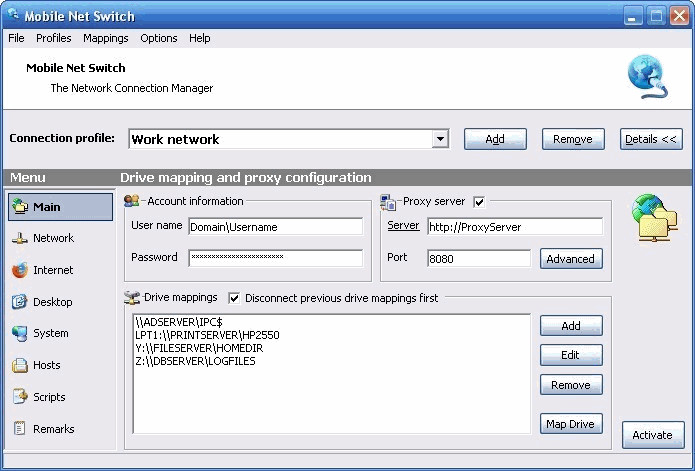Screen dimensions: 695x471
Task: Click the Activate button
Action: (x=653, y=435)
